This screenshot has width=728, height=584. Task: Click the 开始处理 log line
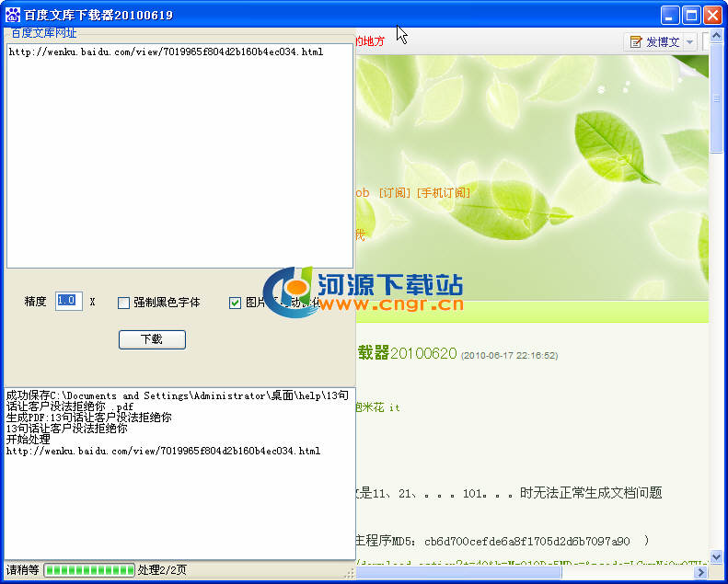tap(28, 440)
